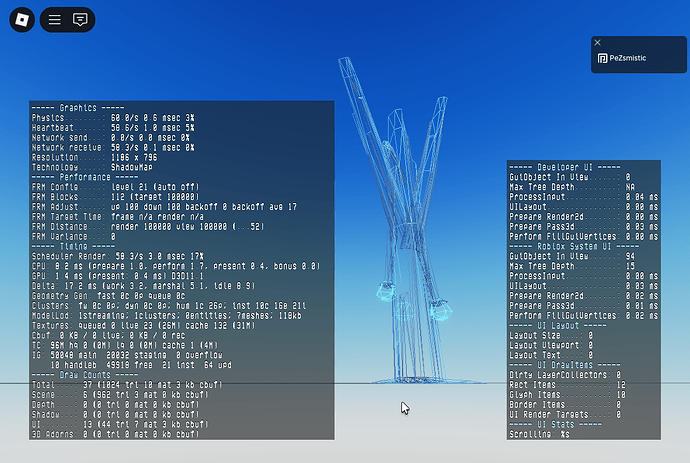Click the 'Layout Viewport' line
The image size is (690, 463).
[x=551, y=345]
